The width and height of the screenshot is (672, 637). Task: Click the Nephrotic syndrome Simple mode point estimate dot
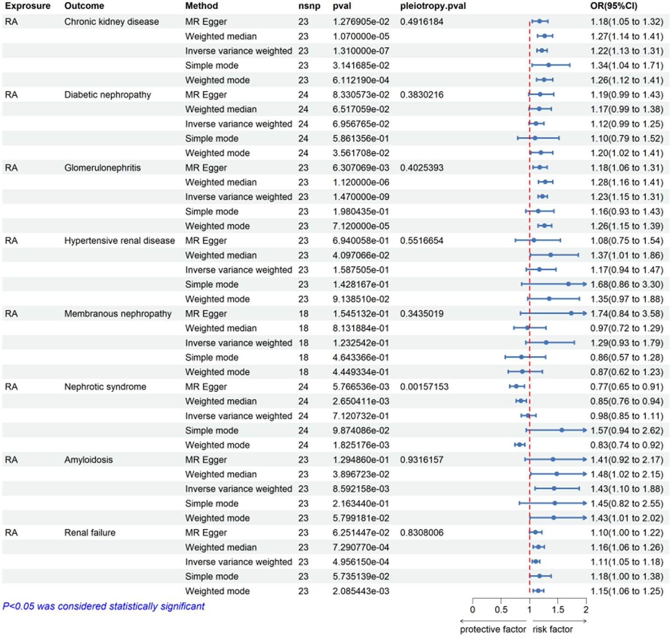pyautogui.click(x=562, y=430)
